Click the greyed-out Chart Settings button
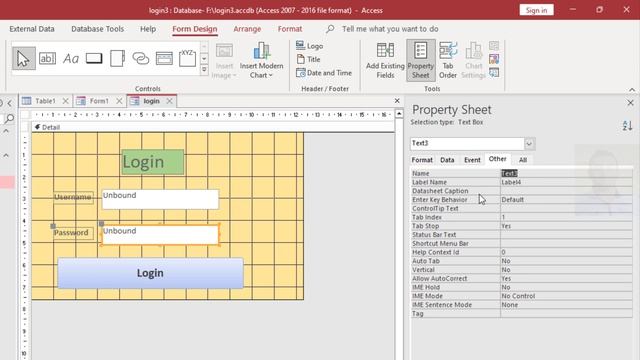Viewport: 640px width, 360px height. pyautogui.click(x=473, y=60)
